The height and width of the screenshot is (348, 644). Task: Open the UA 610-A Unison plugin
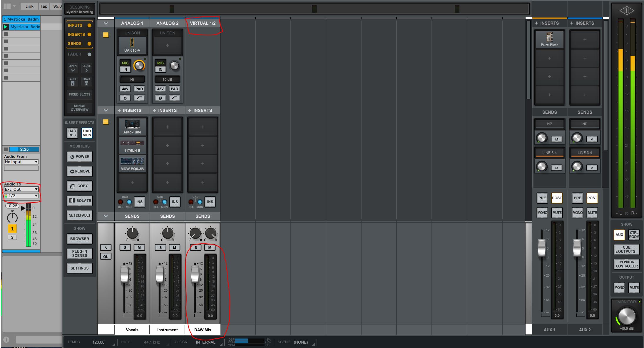tap(132, 46)
